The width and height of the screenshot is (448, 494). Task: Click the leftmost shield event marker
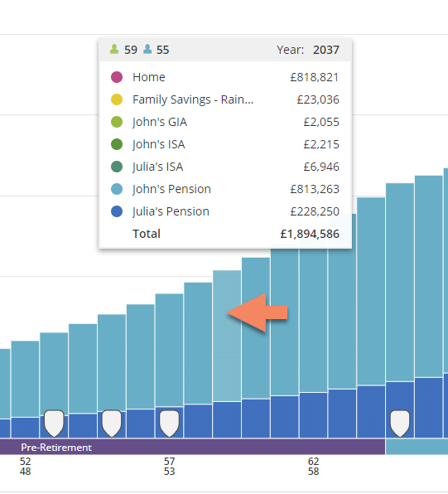pos(54,424)
